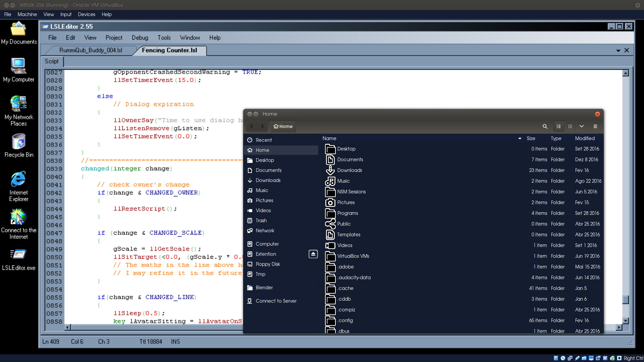Switch to grid view in file manager
This screenshot has height=362, width=644.
pyautogui.click(x=570, y=126)
